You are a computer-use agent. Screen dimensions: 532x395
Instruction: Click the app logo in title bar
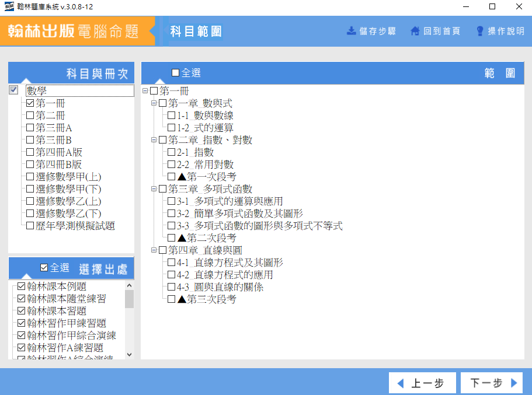pos(9,6)
